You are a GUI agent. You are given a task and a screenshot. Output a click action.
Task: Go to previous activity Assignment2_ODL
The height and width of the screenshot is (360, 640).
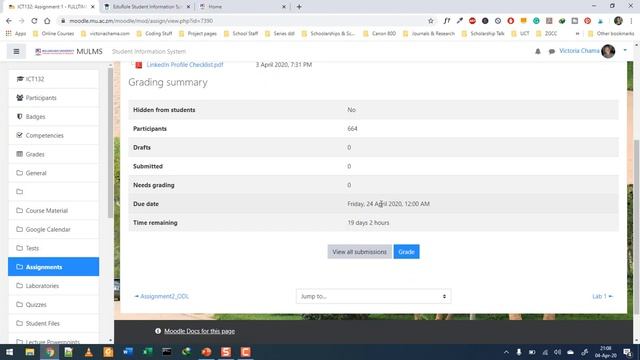click(x=162, y=296)
